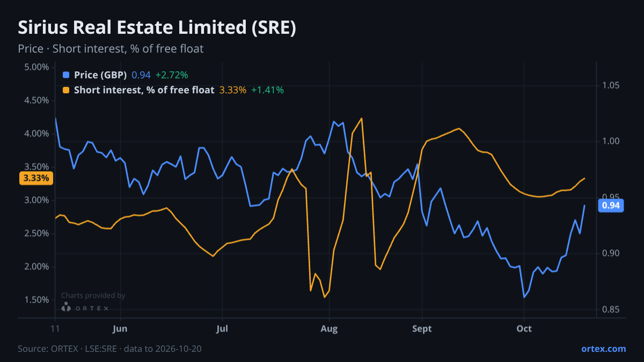Click the 5.00% left-axis label
Viewport: 644px width, 362px height.
click(36, 67)
